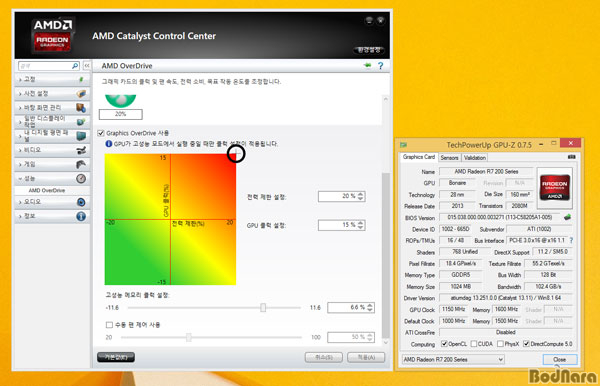The height and width of the screenshot is (386, 600).
Task: Click the help question mark icon
Action: point(380,66)
